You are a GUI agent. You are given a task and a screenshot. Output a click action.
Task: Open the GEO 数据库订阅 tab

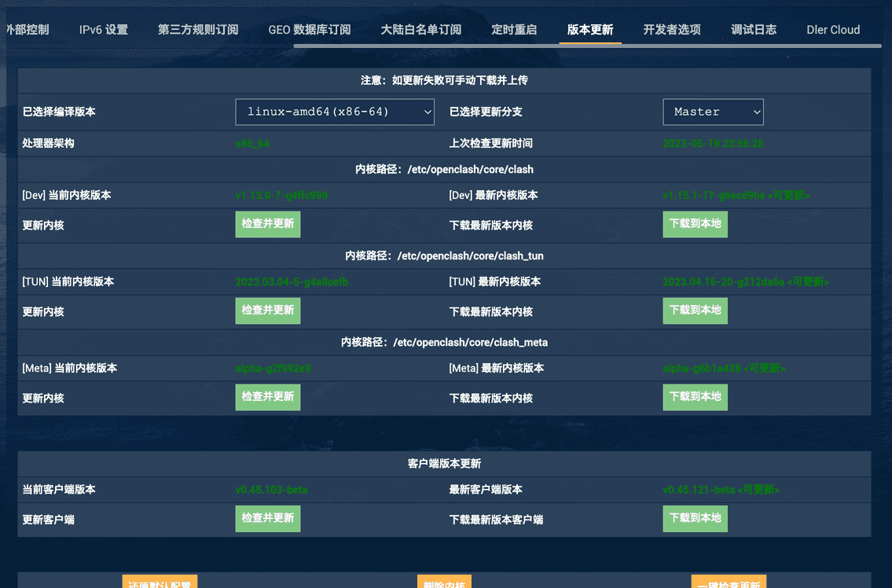point(310,30)
